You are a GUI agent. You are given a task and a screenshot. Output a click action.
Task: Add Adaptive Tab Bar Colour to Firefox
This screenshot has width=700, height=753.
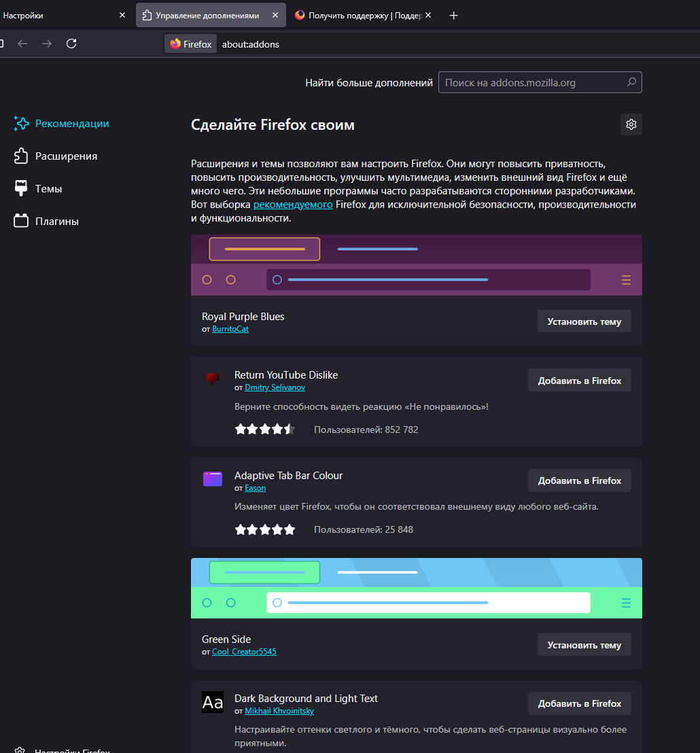click(580, 480)
